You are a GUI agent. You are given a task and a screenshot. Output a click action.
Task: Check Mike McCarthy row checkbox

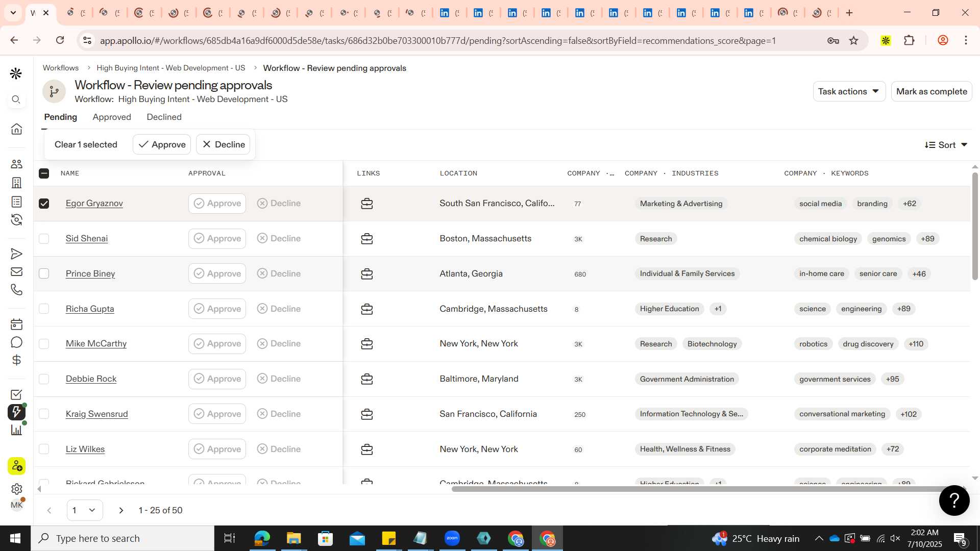[x=44, y=344]
